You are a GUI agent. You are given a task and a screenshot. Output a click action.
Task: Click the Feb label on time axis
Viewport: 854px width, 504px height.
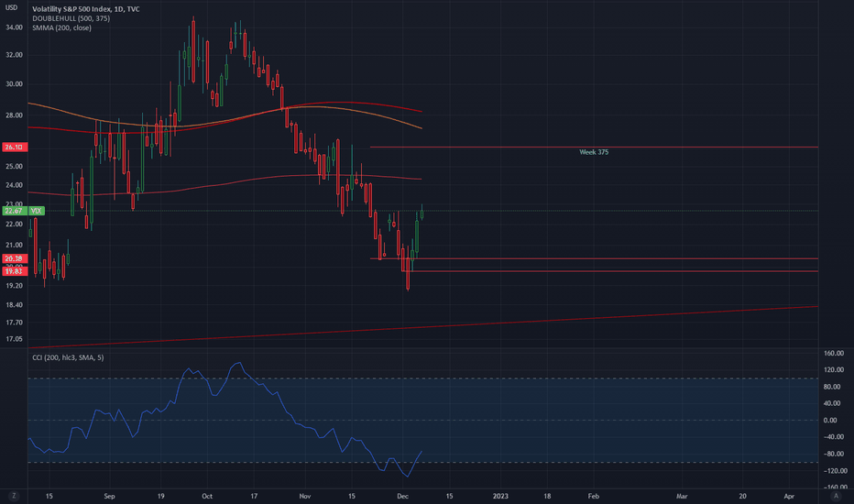pyautogui.click(x=594, y=497)
